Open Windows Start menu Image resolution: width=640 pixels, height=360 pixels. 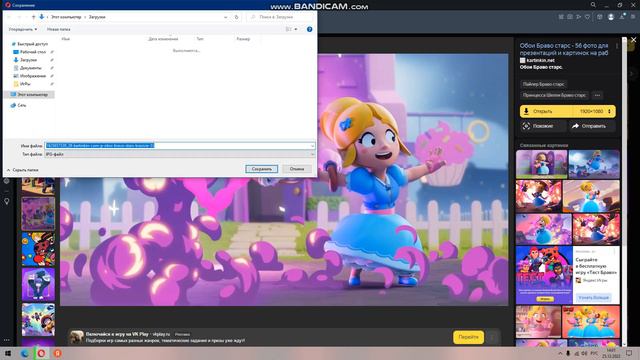pos(8,353)
